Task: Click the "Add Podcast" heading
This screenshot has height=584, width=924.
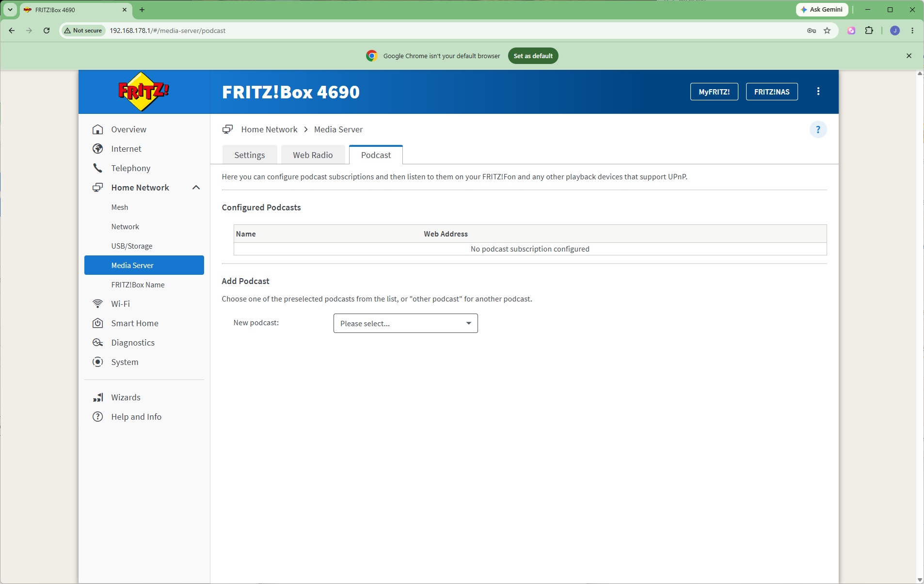Action: pyautogui.click(x=245, y=281)
